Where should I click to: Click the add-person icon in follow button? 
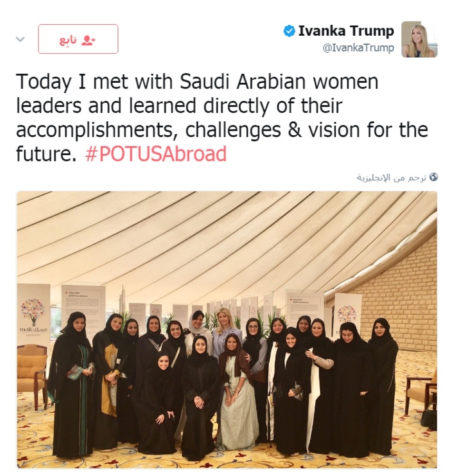click(88, 40)
